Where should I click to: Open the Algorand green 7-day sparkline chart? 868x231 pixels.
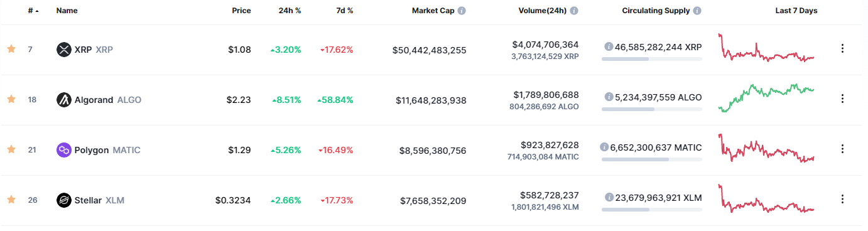[x=766, y=97]
